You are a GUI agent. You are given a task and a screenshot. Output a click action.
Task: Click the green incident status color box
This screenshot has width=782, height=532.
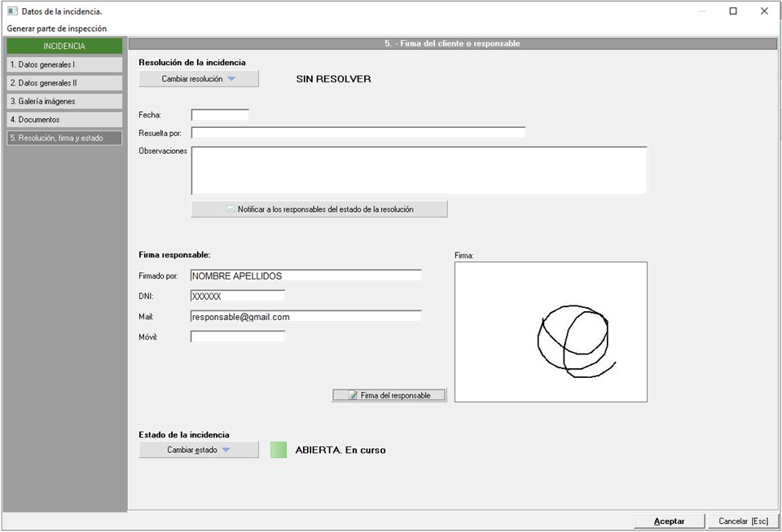[x=279, y=450]
